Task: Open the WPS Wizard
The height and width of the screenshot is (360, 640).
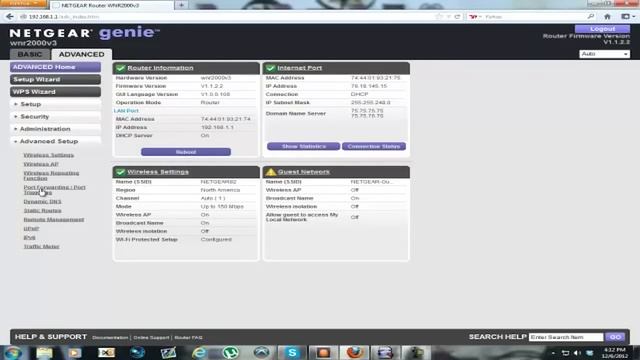Action: 56,92
